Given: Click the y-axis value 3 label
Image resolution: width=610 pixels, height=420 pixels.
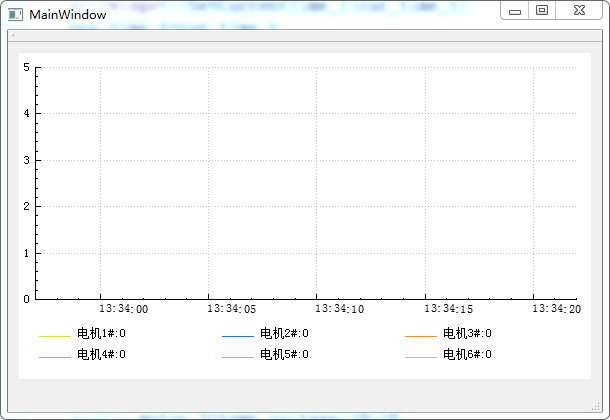Looking at the screenshot, I should [26, 160].
